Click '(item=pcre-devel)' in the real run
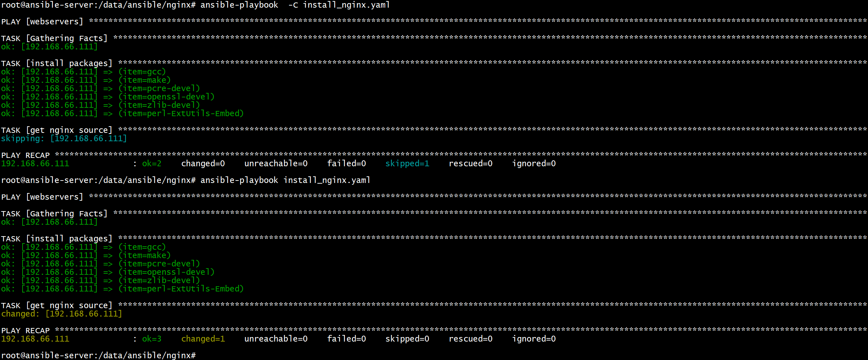 point(159,264)
